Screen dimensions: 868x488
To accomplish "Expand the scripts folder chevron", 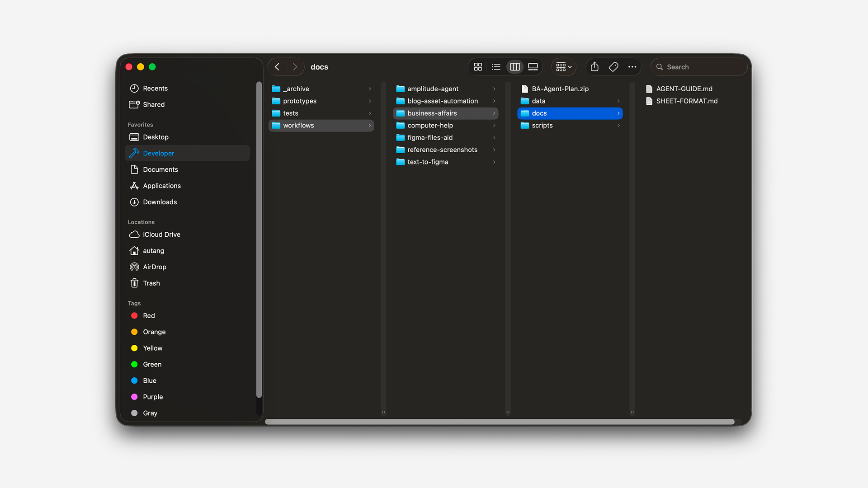I will (618, 126).
